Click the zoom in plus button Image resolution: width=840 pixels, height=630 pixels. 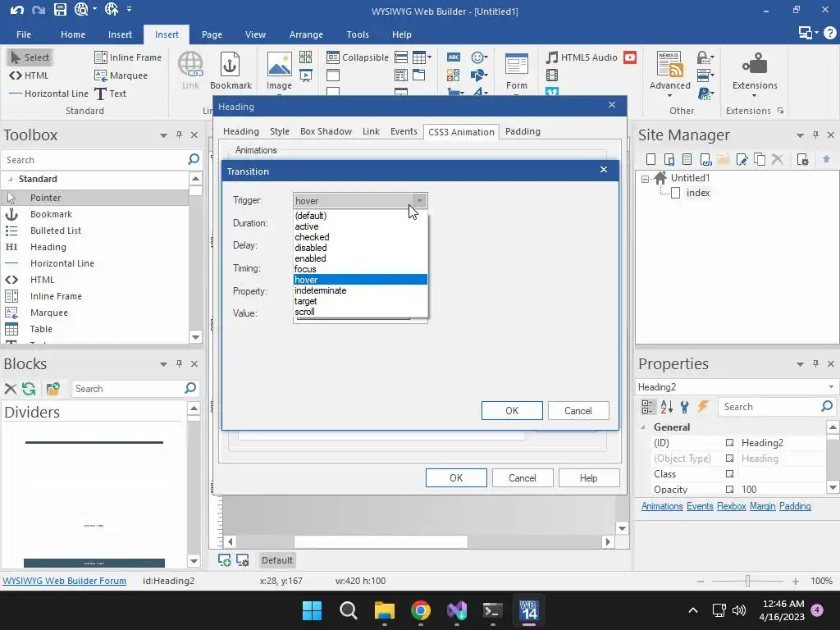point(796,582)
